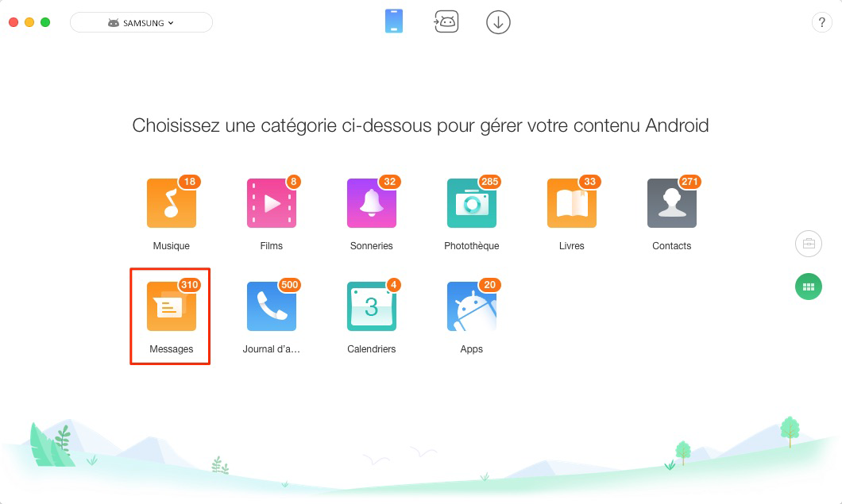Switch to the device manager tab
This screenshot has width=842, height=504.
[395, 22]
